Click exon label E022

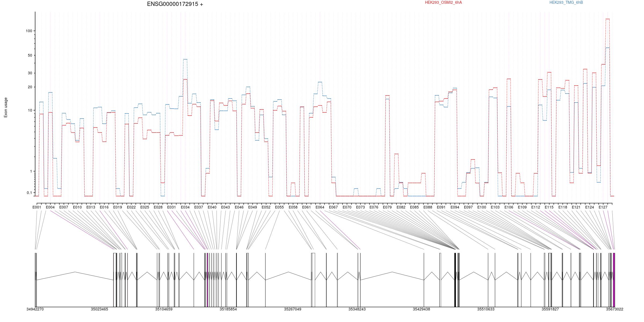click(x=131, y=207)
